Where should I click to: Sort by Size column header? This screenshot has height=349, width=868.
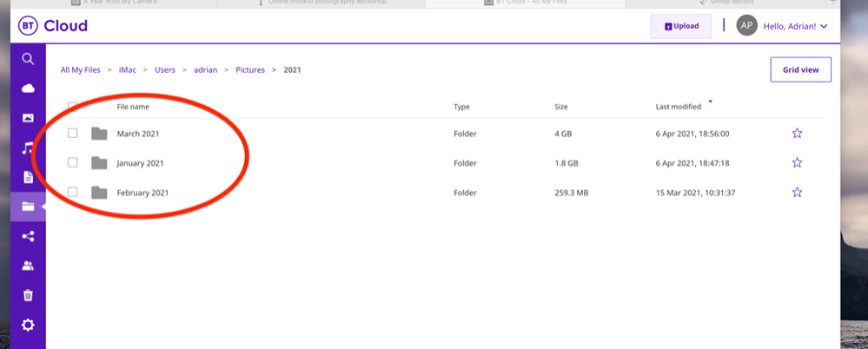point(561,107)
